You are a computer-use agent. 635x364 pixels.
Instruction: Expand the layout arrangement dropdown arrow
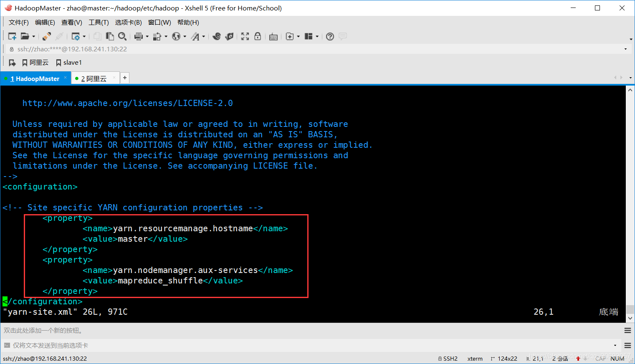coord(317,36)
